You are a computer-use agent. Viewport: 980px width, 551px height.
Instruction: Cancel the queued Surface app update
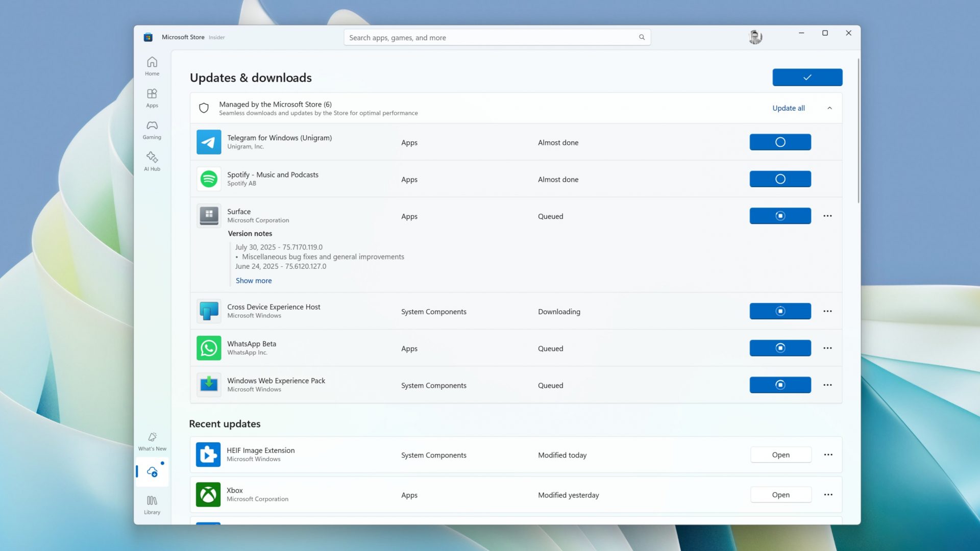(x=780, y=215)
